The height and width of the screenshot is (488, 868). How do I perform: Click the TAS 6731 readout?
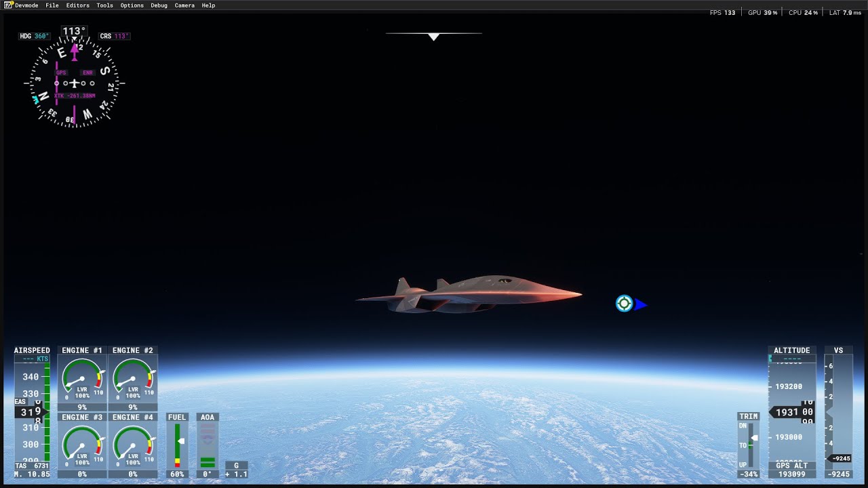click(32, 466)
